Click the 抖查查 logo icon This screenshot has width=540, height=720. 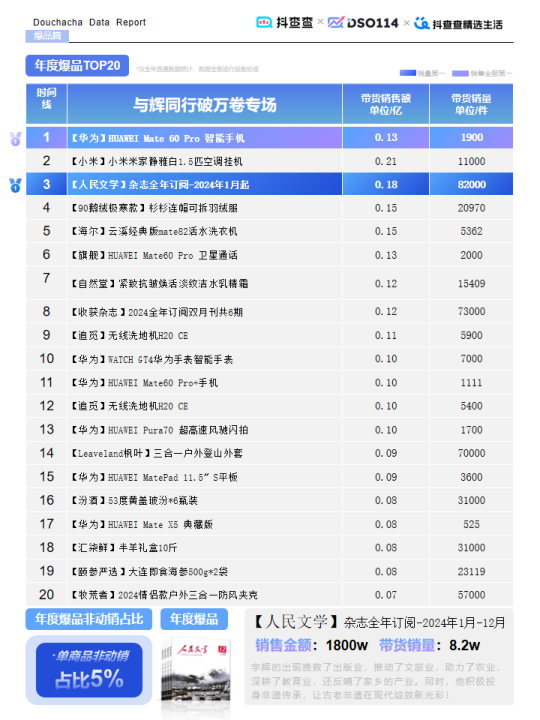coord(264,22)
